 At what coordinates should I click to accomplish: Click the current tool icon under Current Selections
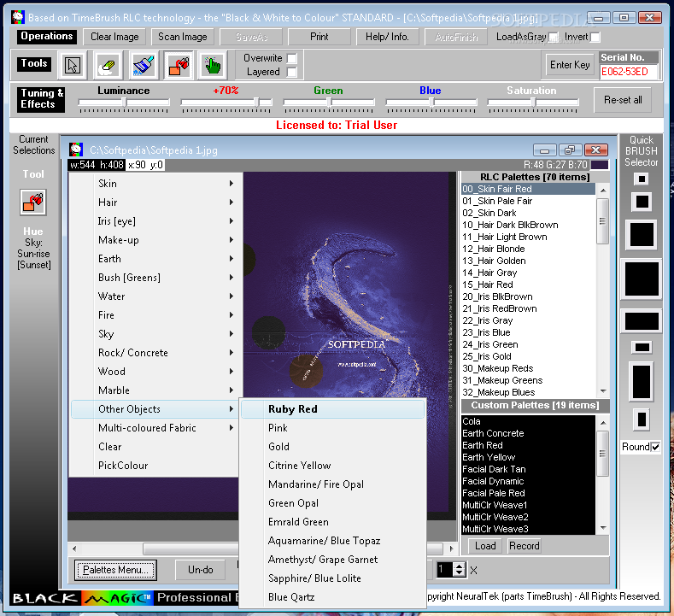(33, 202)
